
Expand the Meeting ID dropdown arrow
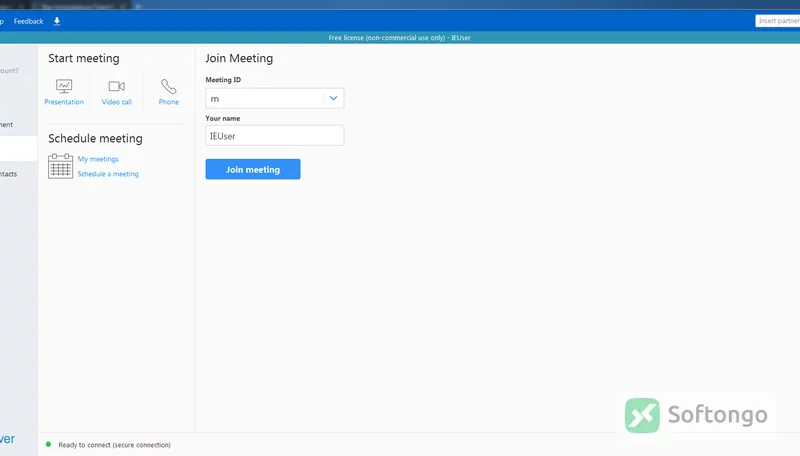click(333, 98)
